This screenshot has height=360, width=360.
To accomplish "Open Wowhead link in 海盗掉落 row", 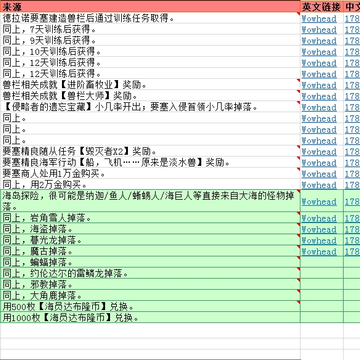I will click(319, 229).
